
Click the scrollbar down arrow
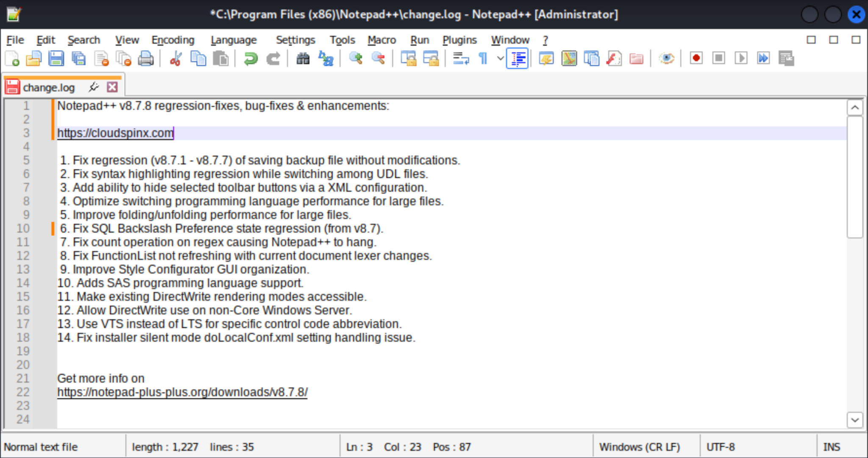pyautogui.click(x=854, y=420)
